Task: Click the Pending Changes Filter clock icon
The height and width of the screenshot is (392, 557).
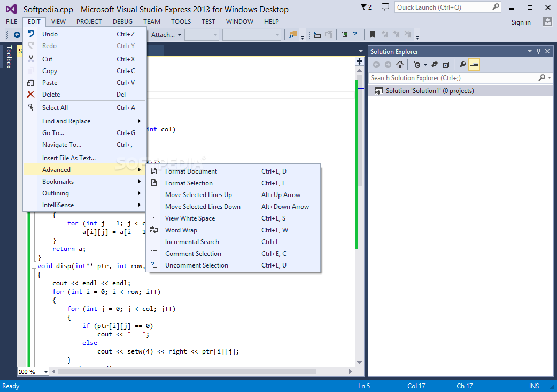Action: click(x=417, y=65)
